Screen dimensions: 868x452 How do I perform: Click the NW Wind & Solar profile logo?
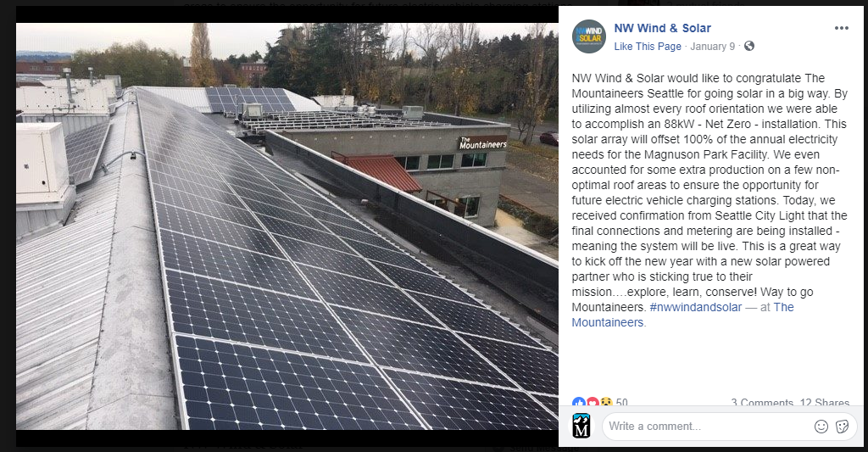point(588,36)
